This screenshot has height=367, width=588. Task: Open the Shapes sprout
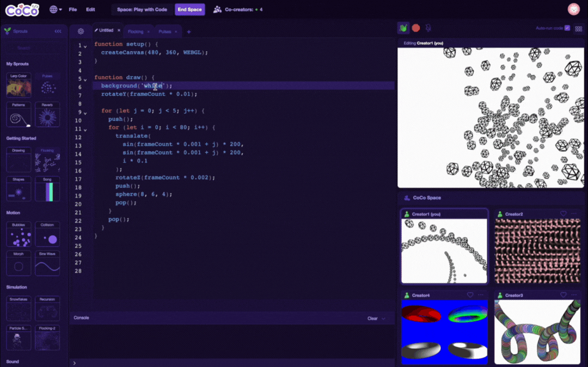pyautogui.click(x=19, y=189)
